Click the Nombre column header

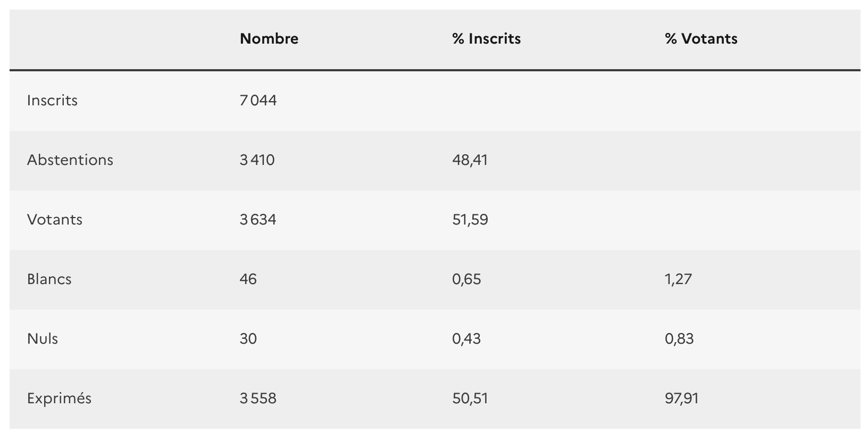pos(269,39)
